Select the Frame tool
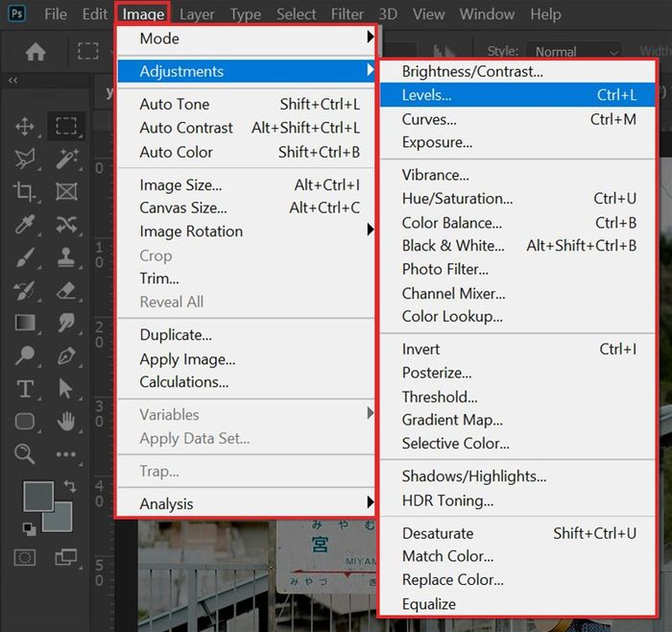This screenshot has width=672, height=632. click(x=66, y=191)
